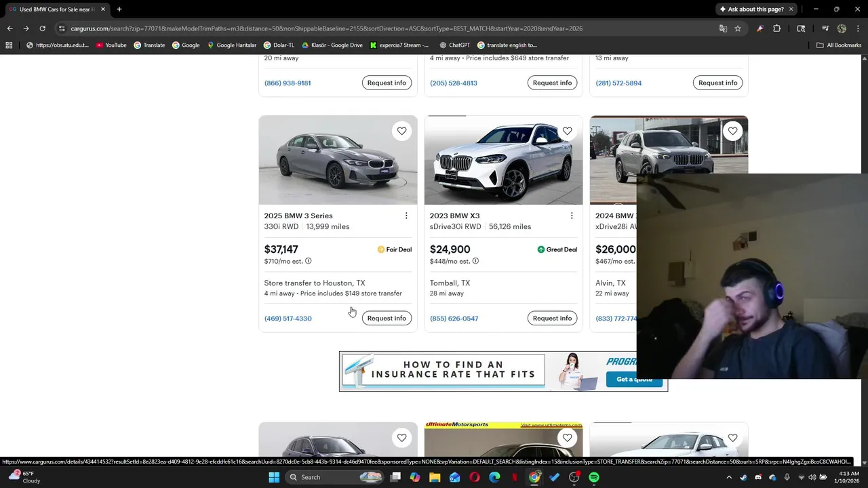Dismiss the Ask about this page chip
This screenshot has width=868, height=488.
791,9
